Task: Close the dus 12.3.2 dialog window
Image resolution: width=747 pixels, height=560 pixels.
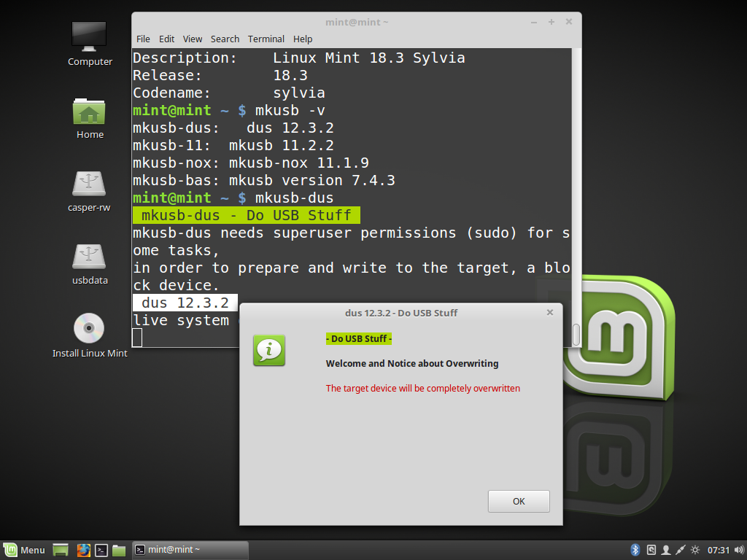Action: click(x=550, y=312)
